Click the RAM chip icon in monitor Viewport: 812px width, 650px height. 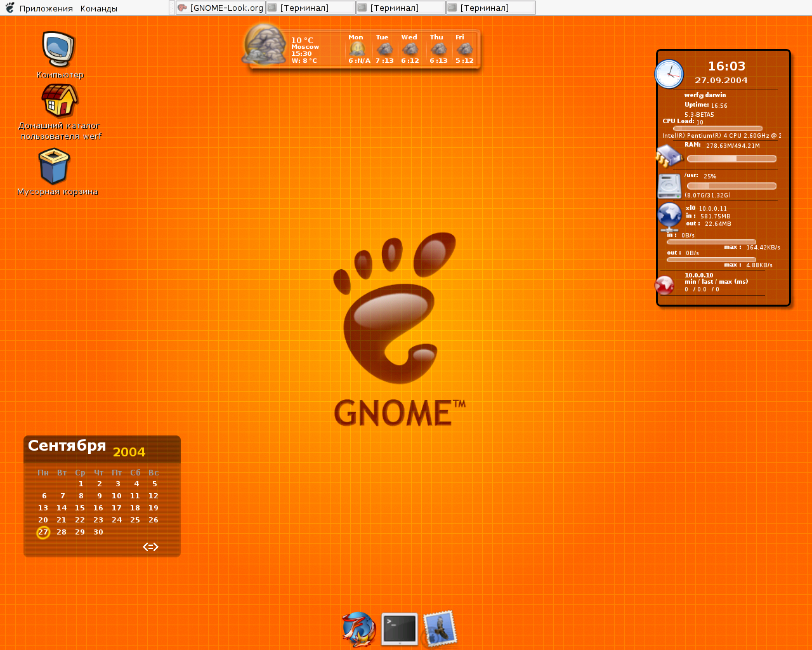click(x=669, y=156)
